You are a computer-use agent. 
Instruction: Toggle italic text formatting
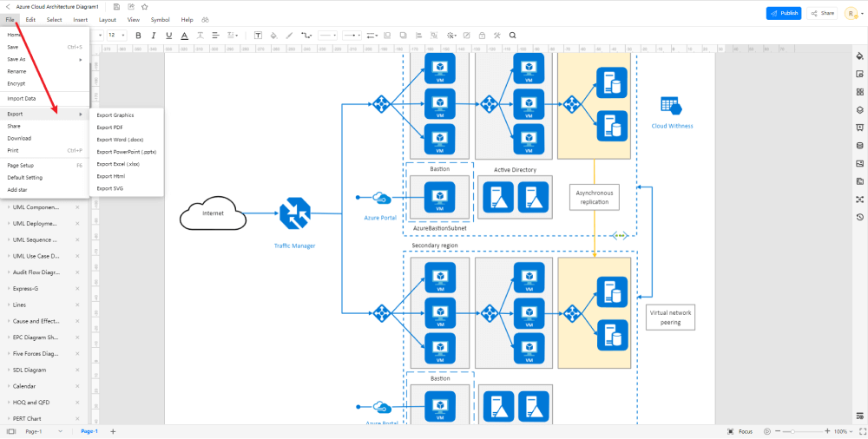pos(154,36)
